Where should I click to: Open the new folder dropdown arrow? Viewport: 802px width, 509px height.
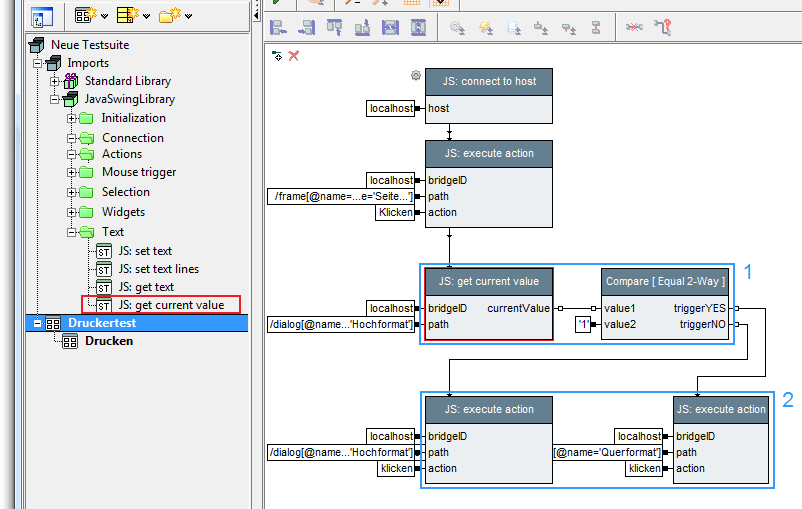188,16
